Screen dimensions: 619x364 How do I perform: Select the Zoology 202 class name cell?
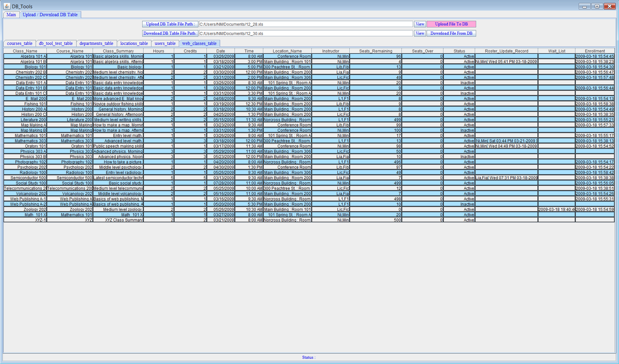click(x=25, y=209)
